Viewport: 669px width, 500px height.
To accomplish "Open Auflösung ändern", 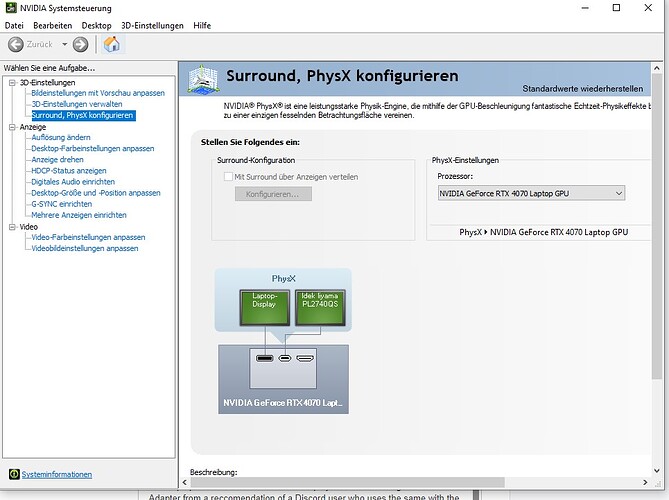I will [x=61, y=137].
